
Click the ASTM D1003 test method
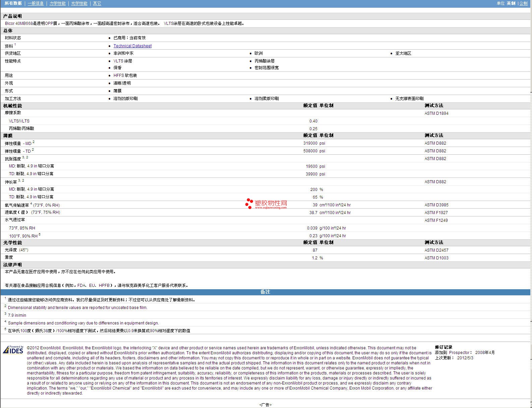[x=436, y=258]
